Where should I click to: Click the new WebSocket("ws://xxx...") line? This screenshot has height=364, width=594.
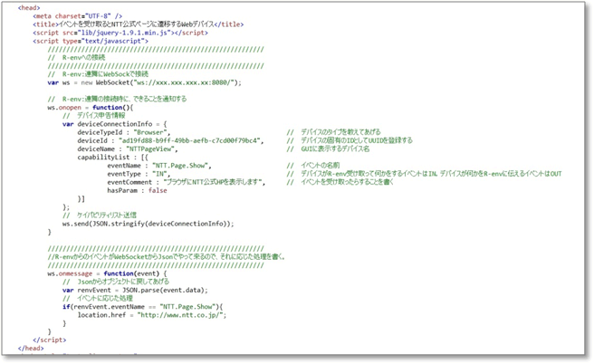(144, 82)
